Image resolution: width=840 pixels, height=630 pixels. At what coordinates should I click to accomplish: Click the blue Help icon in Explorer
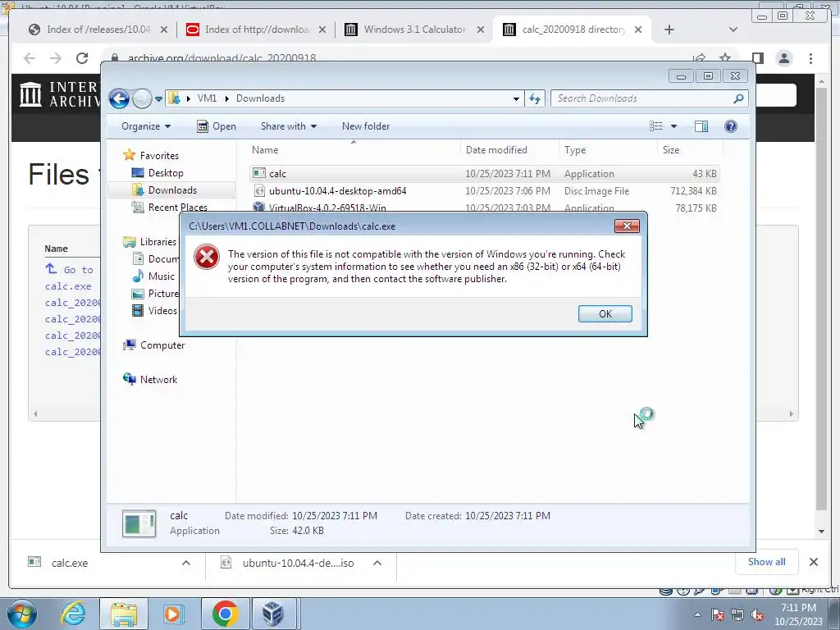tap(731, 126)
